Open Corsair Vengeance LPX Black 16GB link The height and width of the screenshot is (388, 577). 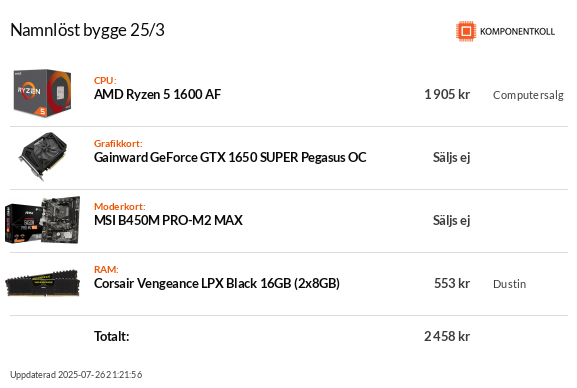(217, 283)
